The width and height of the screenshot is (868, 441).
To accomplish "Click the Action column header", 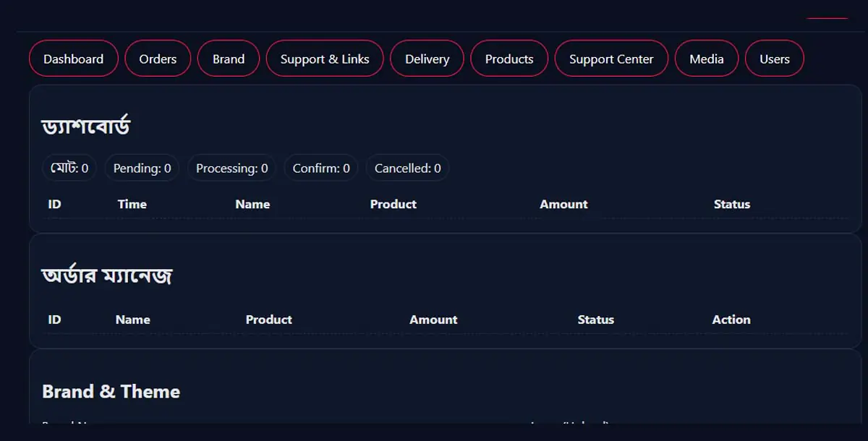I will (731, 320).
